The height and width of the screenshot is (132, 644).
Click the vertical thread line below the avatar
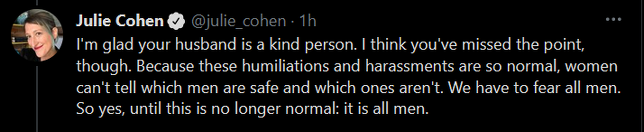tap(37, 98)
